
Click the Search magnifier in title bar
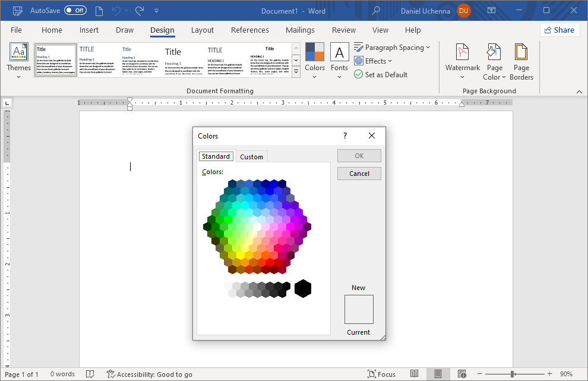376,11
